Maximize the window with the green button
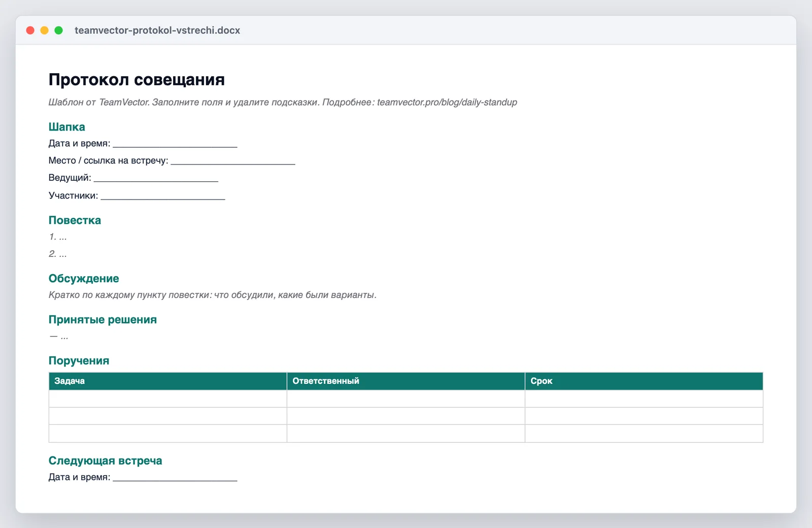This screenshot has height=528, width=812. 59,30
